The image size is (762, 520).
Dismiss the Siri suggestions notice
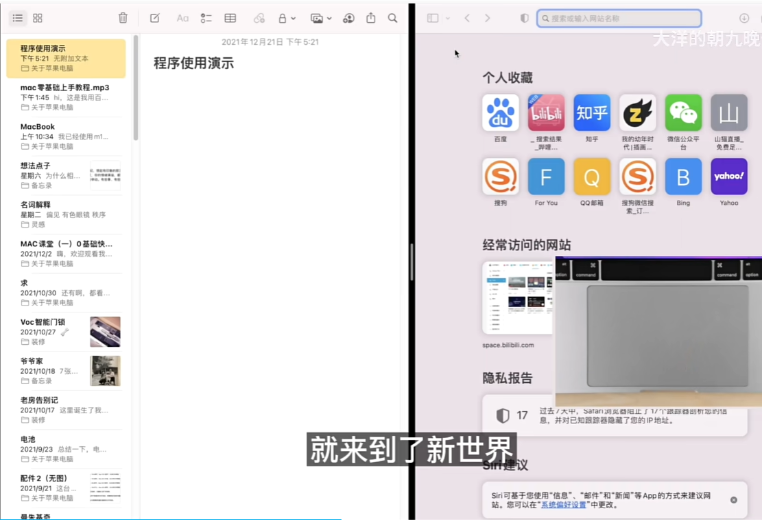tap(734, 500)
